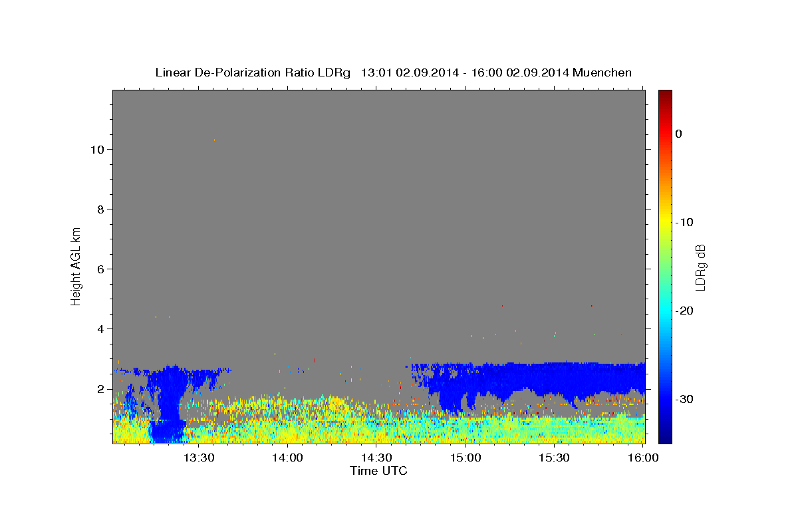Click the height tick label 10
The width and height of the screenshot is (798, 532).
click(96, 150)
